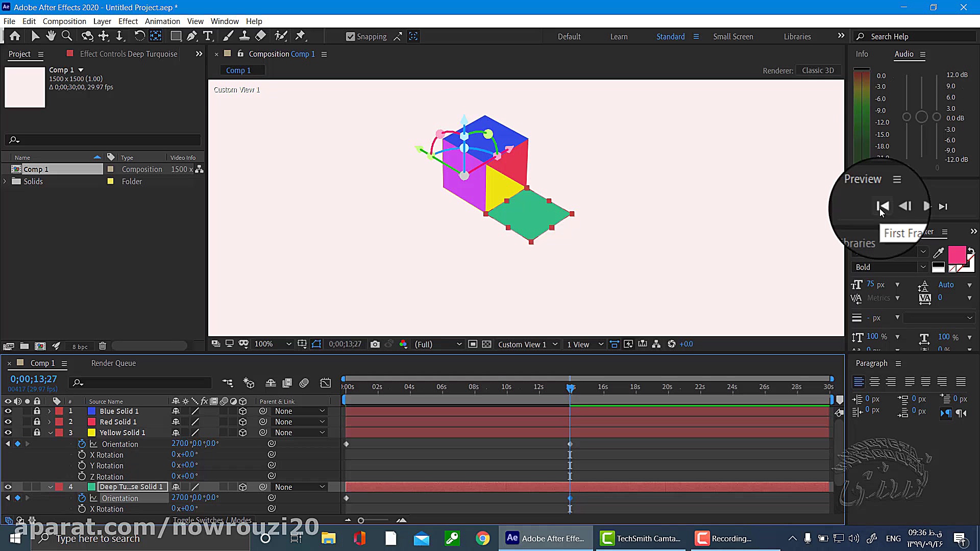Hide the Blue Solid 1 layer
The image size is (980, 551).
[8, 411]
